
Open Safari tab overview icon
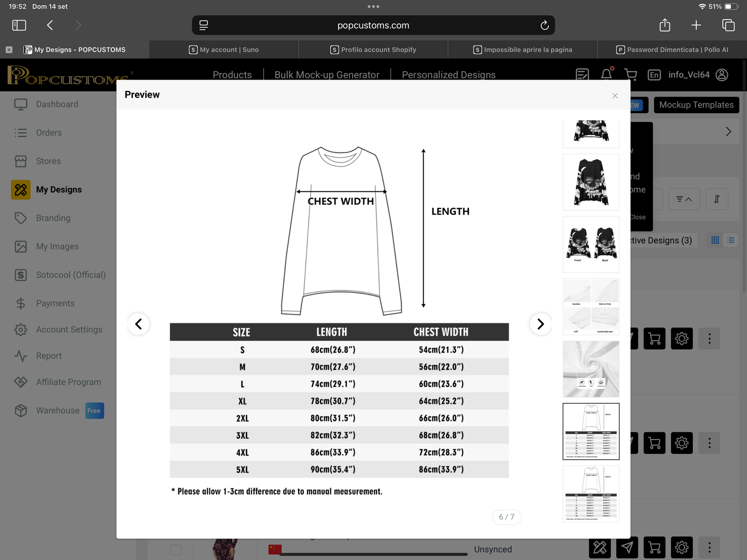click(728, 25)
